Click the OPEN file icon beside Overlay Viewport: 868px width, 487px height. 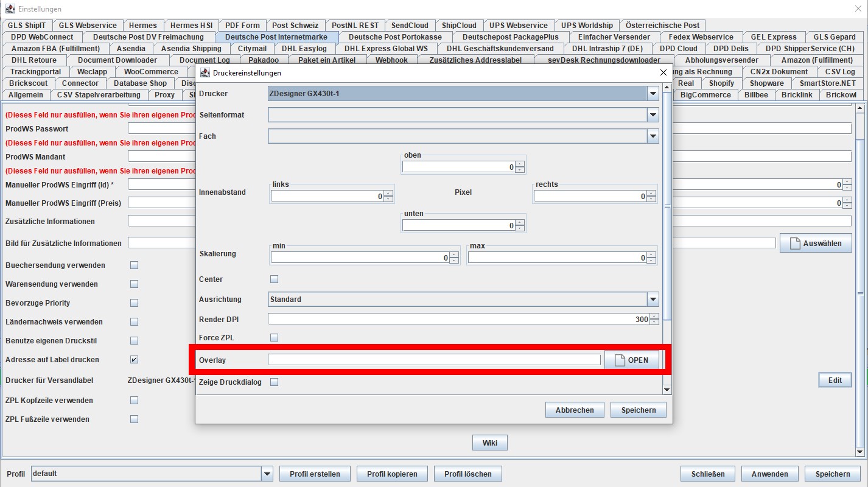point(620,360)
